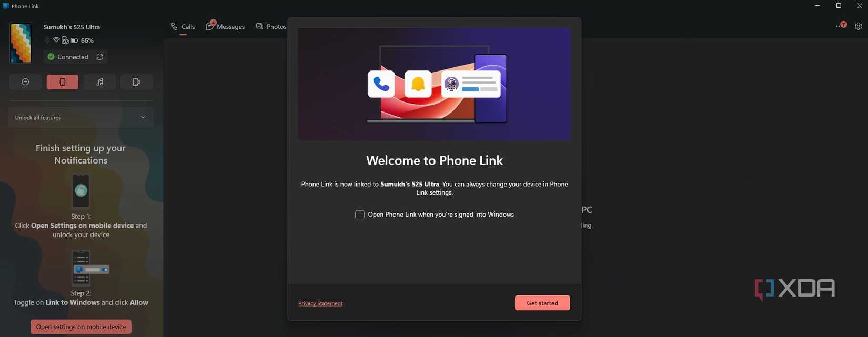Click the phone screen mirroring icon button
Viewport: 868px width, 337px height.
[136, 82]
